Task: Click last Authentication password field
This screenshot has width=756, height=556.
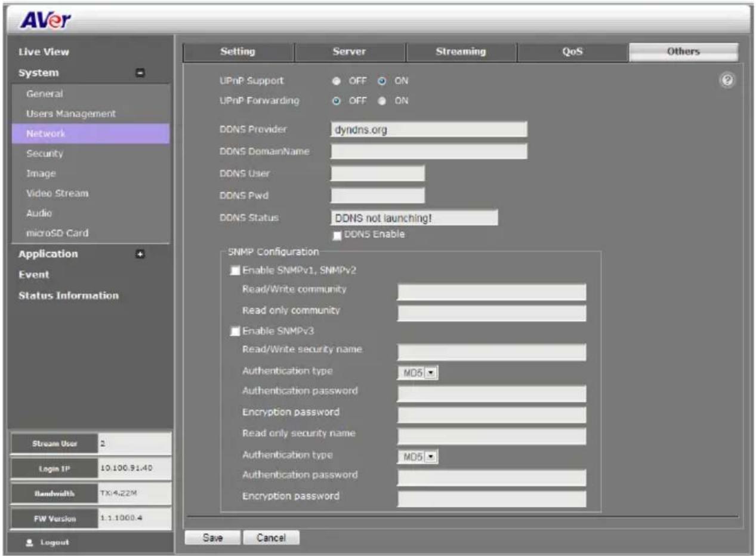Action: (492, 478)
